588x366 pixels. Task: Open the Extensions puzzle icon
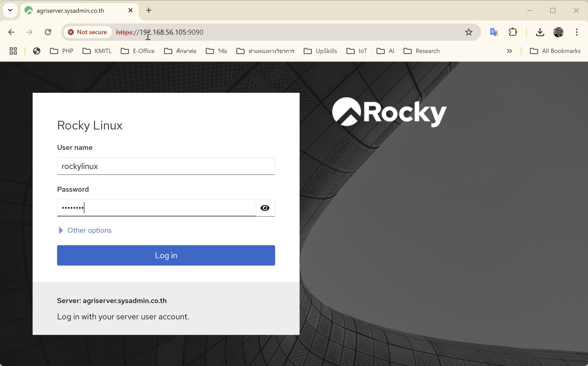513,32
